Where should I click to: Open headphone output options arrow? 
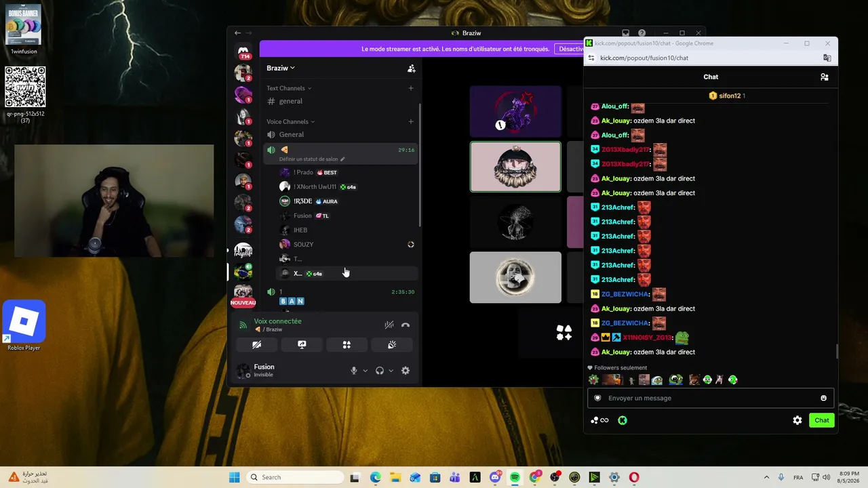pos(391,371)
